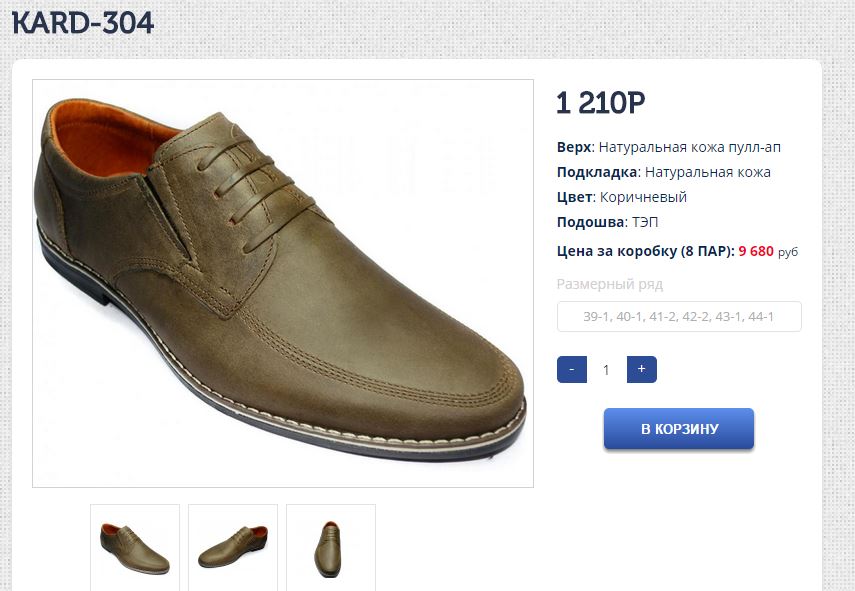Decrease quantity with the minus button
The width and height of the screenshot is (855, 591).
(571, 369)
